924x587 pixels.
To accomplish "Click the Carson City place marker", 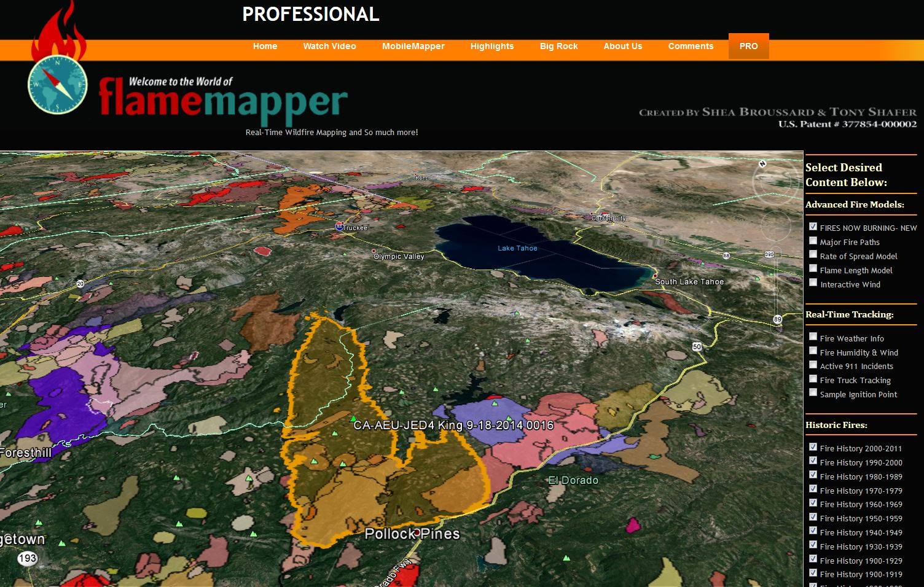I will 592,214.
